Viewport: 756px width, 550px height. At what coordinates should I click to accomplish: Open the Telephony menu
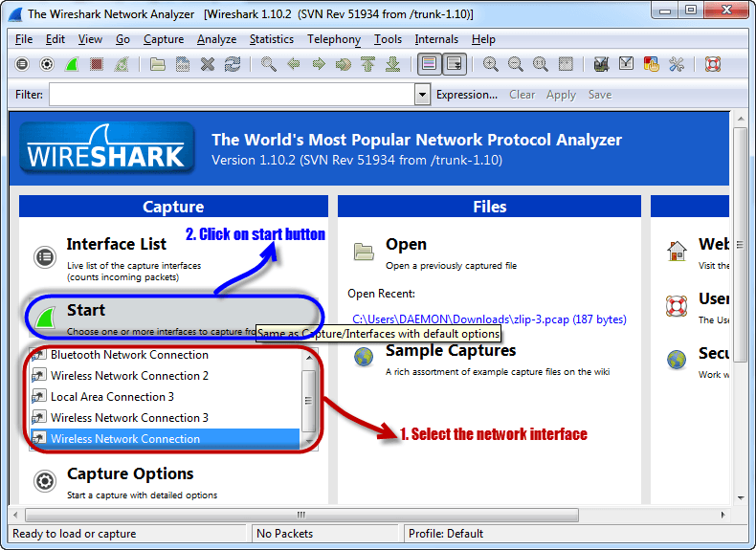pyautogui.click(x=334, y=39)
